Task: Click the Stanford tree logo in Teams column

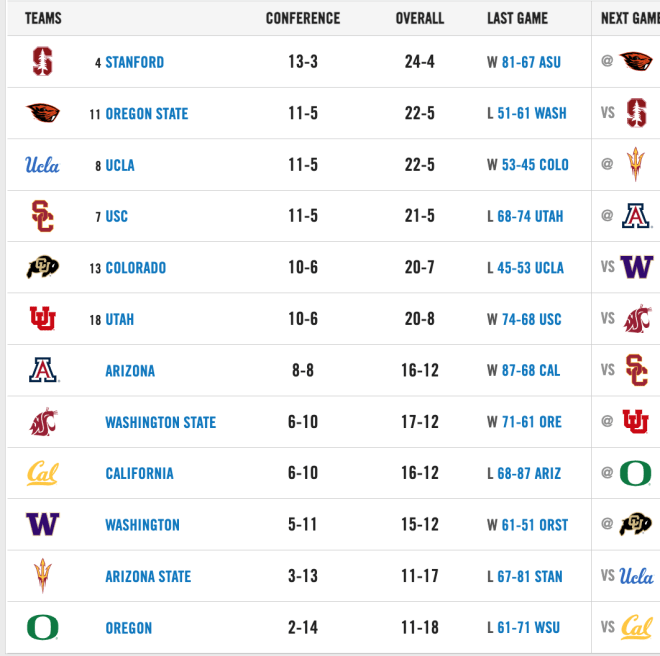Action: tap(43, 61)
